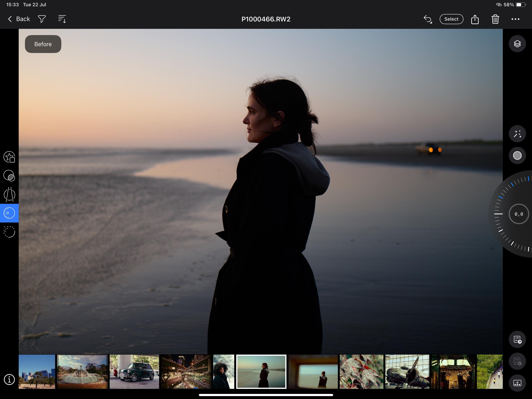
Task: Tap the Before label on photo
Action: [x=43, y=44]
